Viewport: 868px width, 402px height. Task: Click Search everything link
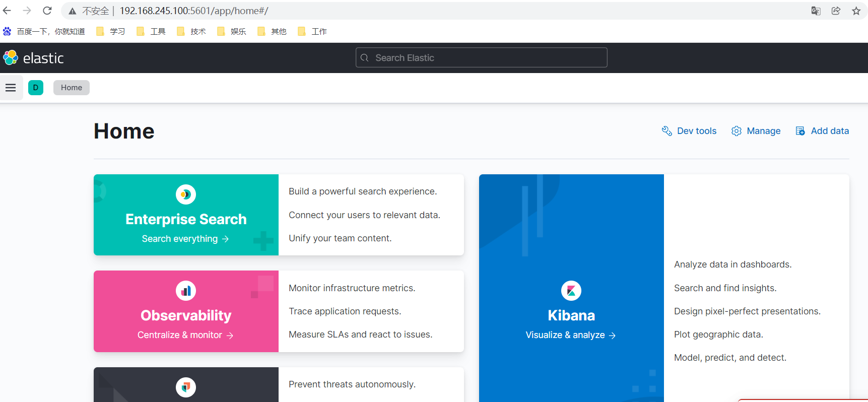[x=185, y=239]
